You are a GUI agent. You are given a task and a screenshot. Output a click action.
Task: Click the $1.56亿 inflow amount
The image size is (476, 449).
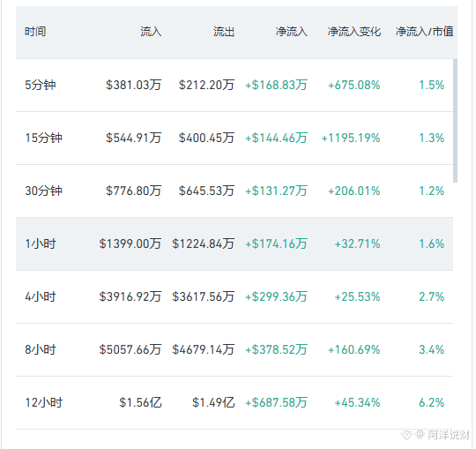point(140,402)
